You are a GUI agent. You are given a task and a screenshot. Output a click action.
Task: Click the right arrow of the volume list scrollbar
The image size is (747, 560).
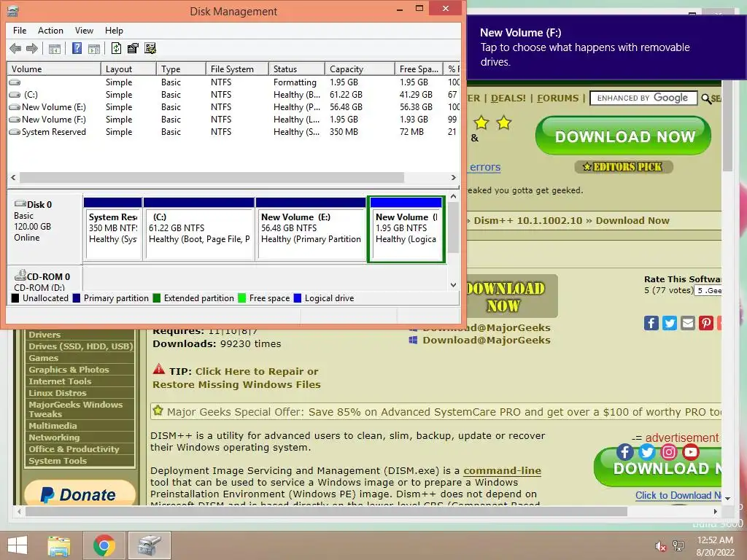pyautogui.click(x=454, y=178)
